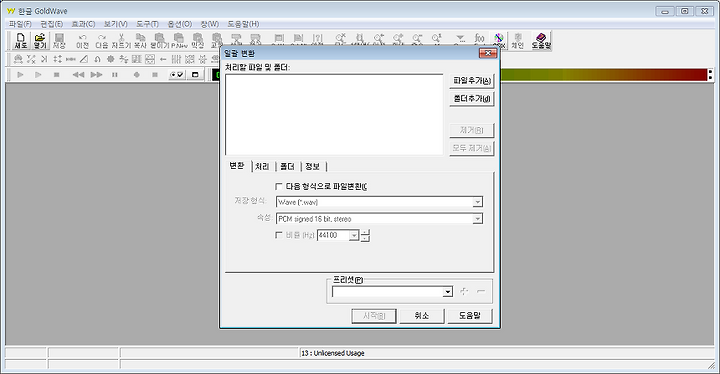This screenshot has height=374, width=720.
Task: Open the 효과(C) menu
Action: tap(83, 24)
